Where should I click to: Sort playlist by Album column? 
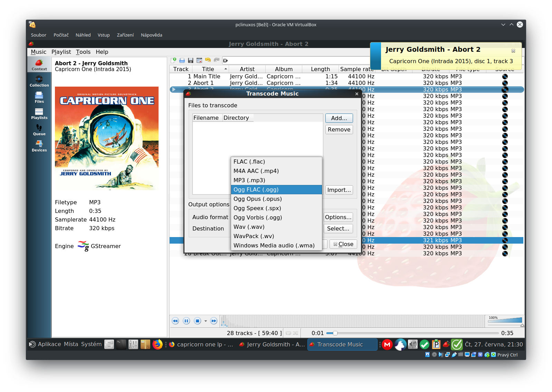284,69
